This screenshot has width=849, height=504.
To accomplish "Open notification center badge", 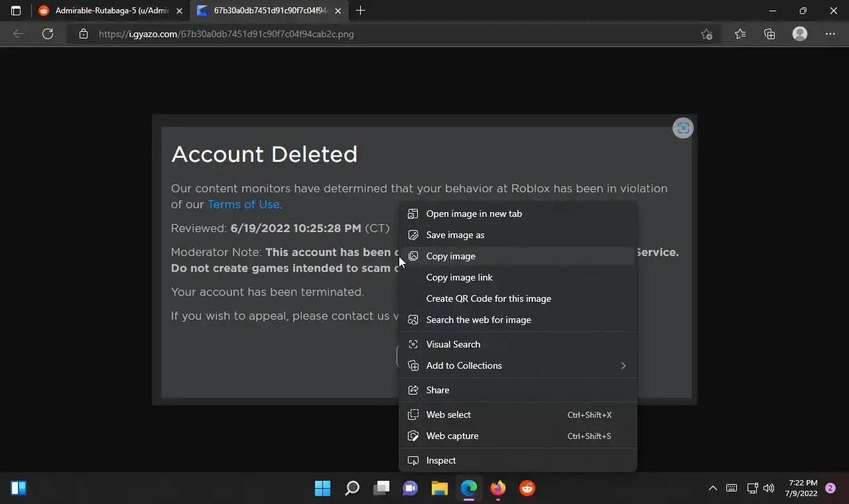I will coord(830,488).
